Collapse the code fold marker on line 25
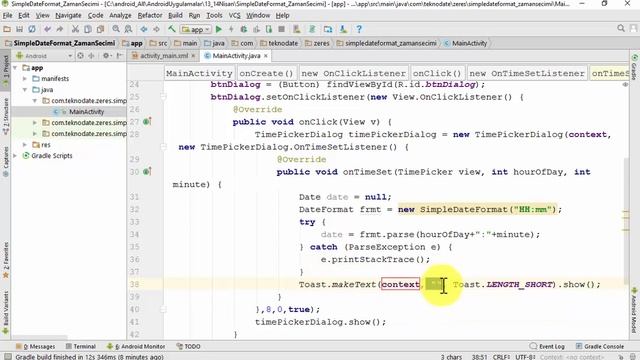Viewport: 640px width, 360px height. (163, 97)
